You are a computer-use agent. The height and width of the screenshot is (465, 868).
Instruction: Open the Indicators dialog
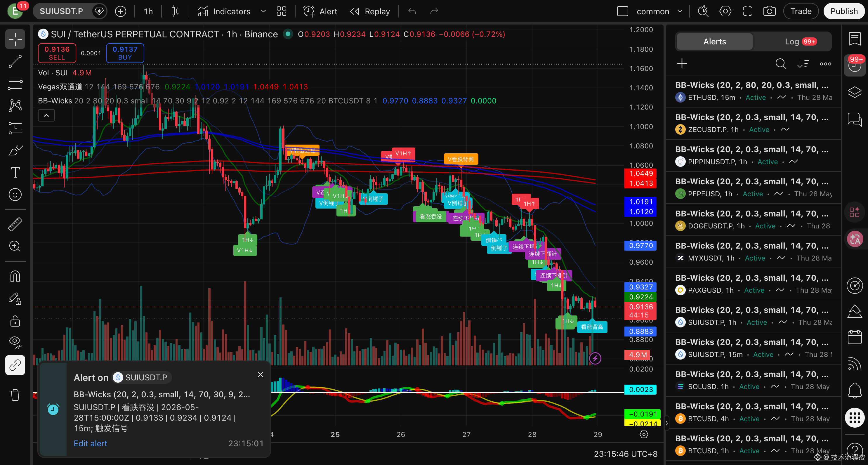[224, 11]
